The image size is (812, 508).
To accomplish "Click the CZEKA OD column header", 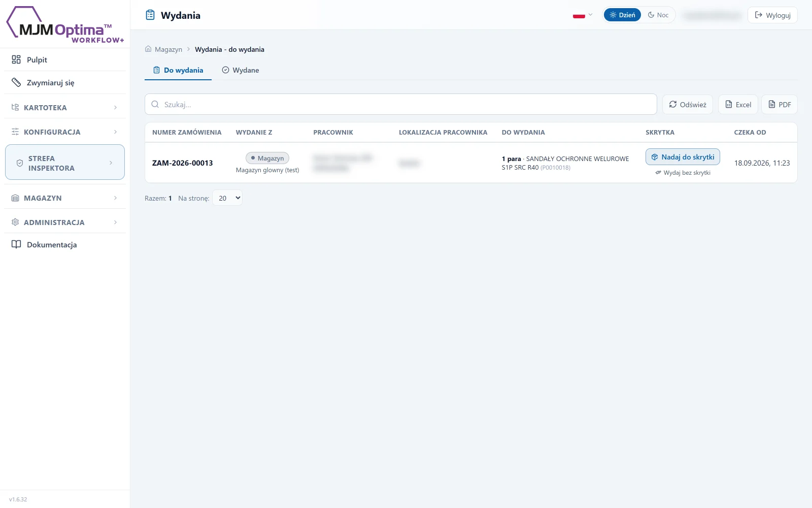I will click(x=750, y=132).
